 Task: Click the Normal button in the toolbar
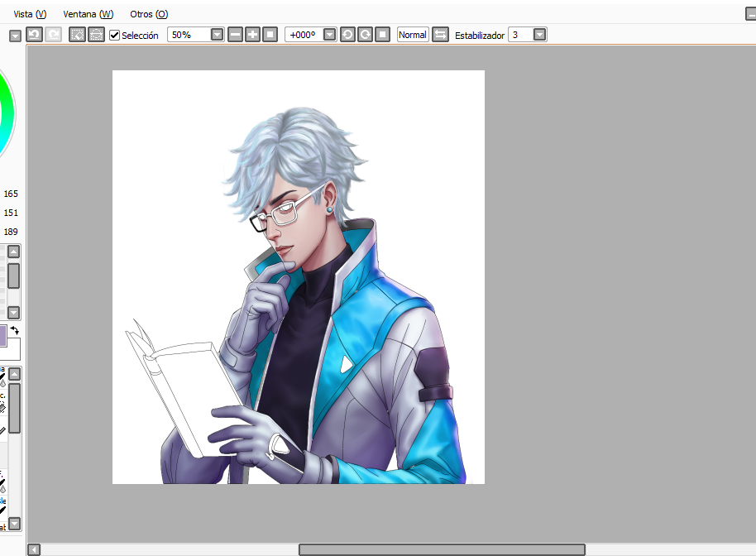(x=413, y=35)
